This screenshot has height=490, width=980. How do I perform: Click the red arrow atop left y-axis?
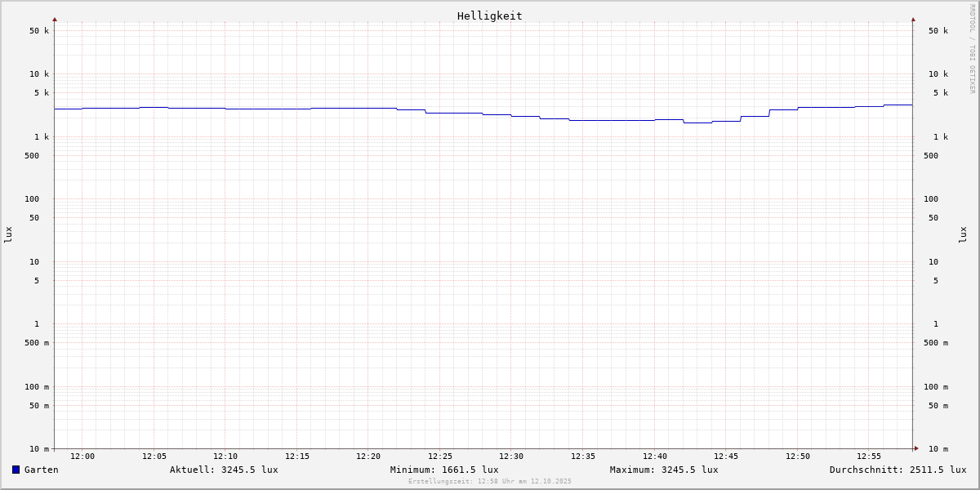tap(55, 19)
